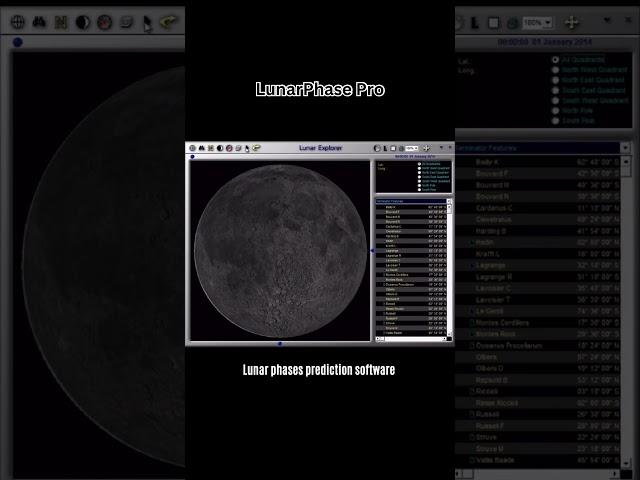Screen dimensions: 640x480
Task: Open feature list dropdown arrow in center window
Action: click(449, 201)
